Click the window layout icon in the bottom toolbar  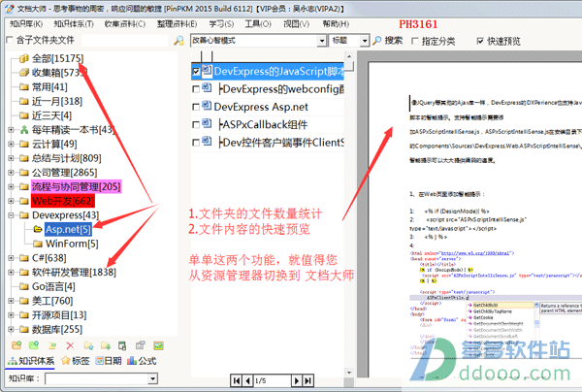tap(122, 346)
